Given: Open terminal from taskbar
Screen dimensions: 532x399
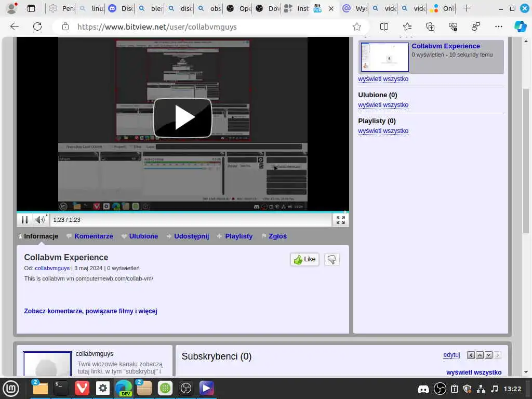Looking at the screenshot, I should 61,389.
